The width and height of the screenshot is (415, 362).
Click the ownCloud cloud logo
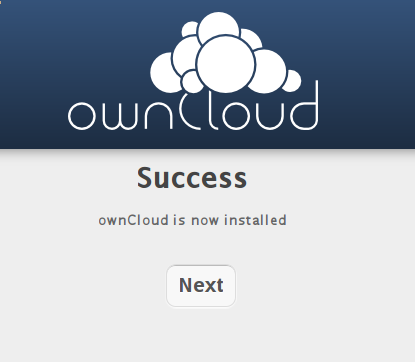[x=226, y=53]
